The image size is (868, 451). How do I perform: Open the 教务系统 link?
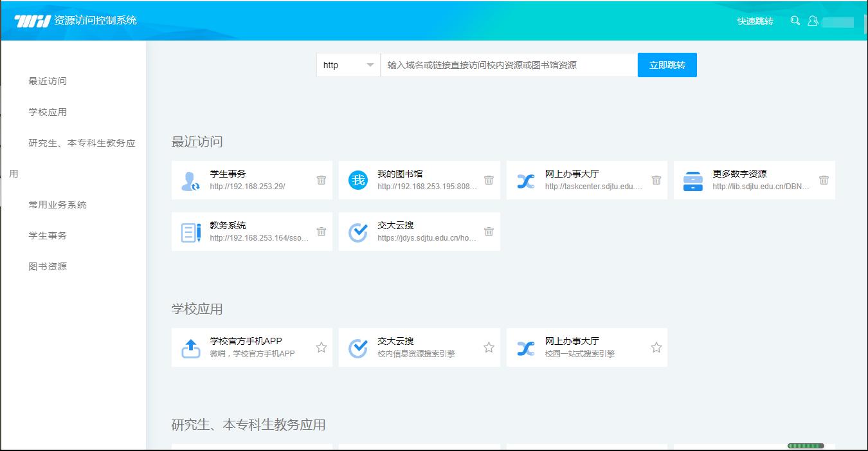228,225
